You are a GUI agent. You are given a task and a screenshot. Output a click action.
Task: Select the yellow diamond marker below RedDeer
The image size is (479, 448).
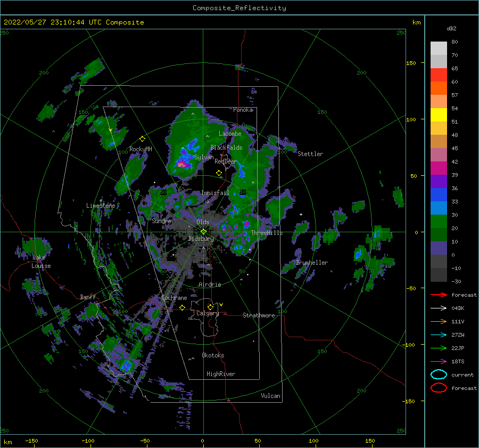(x=219, y=173)
